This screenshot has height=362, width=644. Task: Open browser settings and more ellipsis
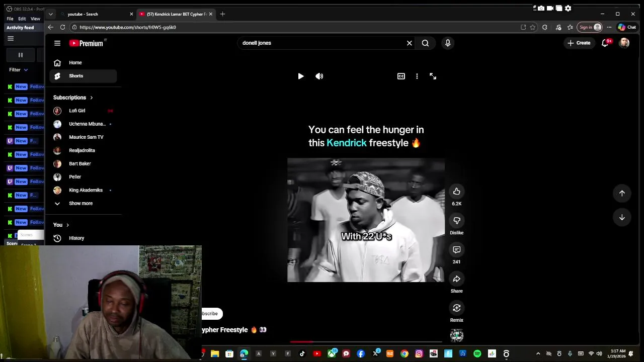tap(609, 27)
